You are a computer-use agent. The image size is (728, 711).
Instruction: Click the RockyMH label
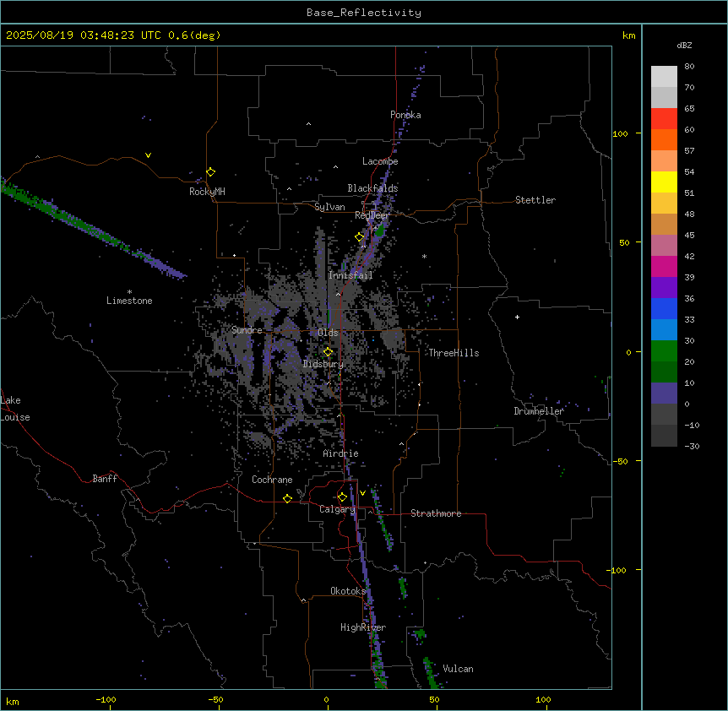[x=207, y=191]
